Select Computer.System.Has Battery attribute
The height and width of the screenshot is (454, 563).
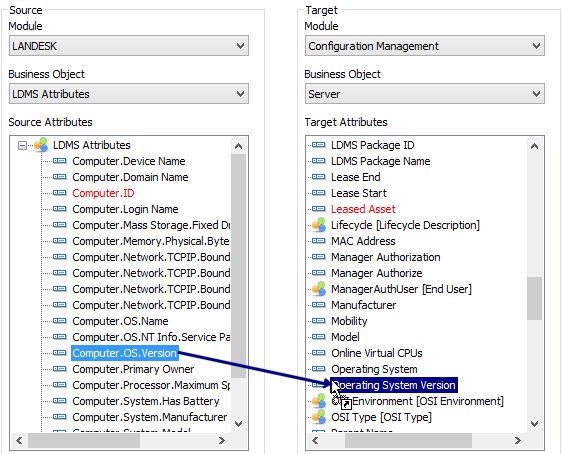[145, 401]
